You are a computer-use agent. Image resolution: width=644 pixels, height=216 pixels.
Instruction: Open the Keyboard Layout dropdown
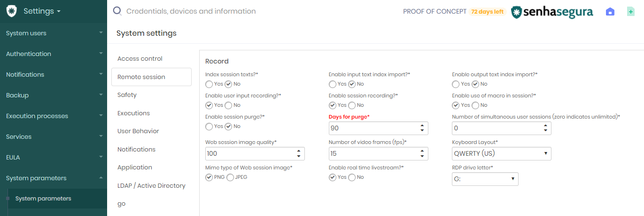(x=501, y=153)
